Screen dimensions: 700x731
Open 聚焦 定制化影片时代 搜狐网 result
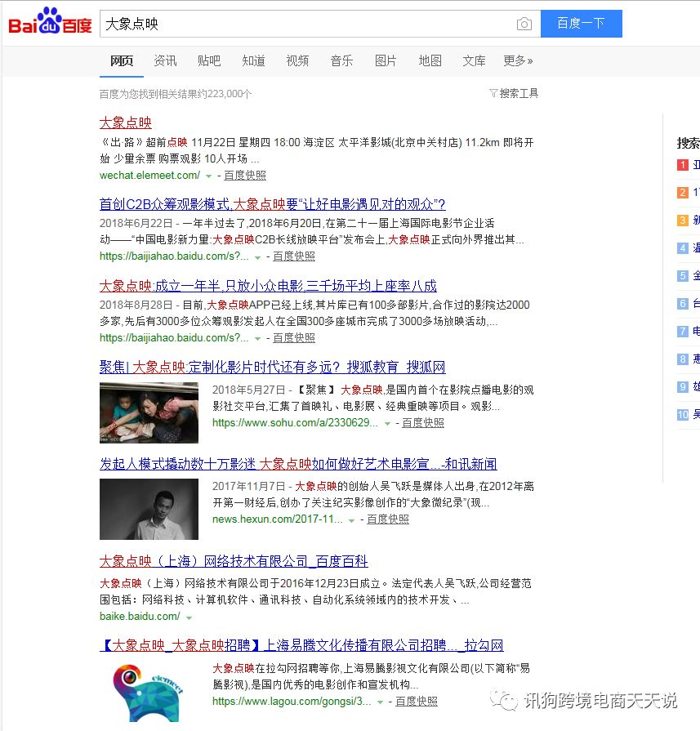tap(272, 368)
